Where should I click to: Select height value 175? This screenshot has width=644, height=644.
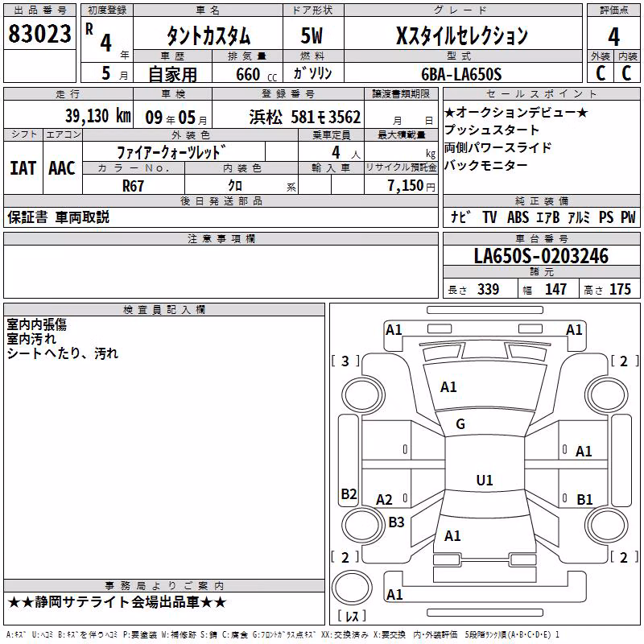pyautogui.click(x=620, y=289)
